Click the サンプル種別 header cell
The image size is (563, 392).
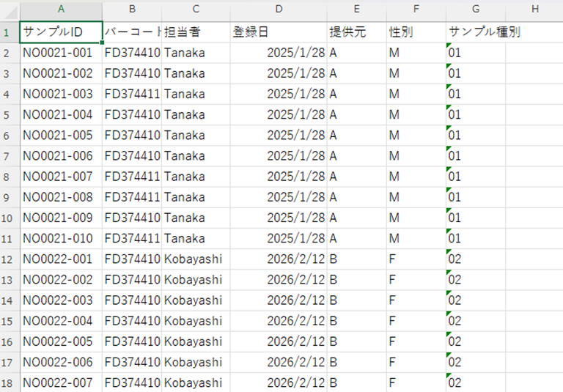[x=475, y=32]
